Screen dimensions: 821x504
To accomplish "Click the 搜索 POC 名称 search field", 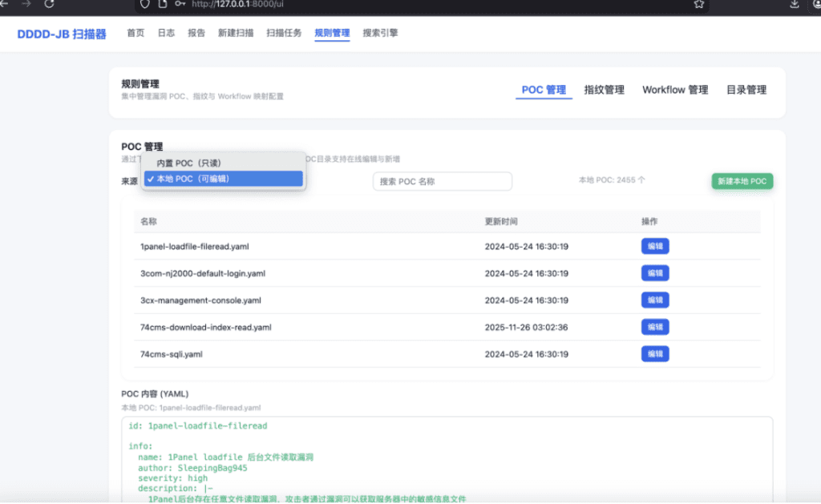I will 442,181.
